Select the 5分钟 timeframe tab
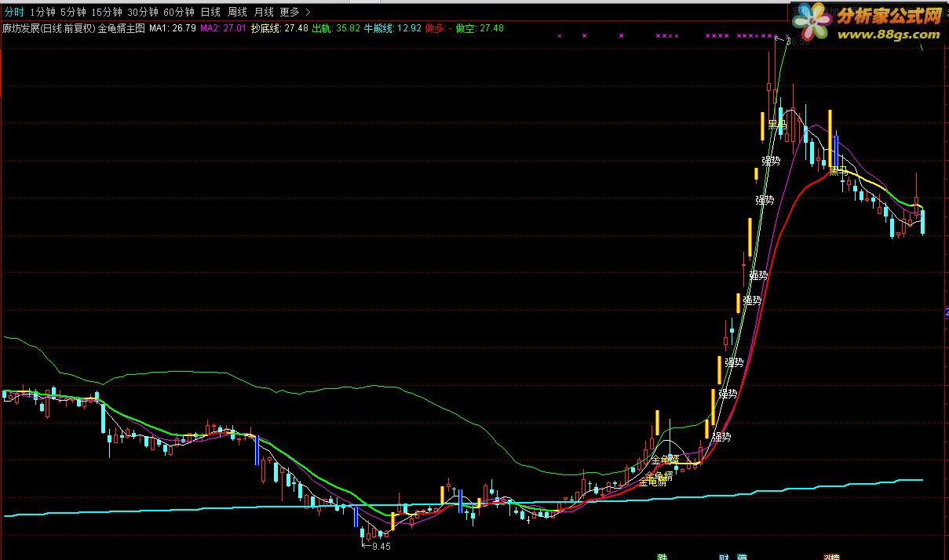Screen dimensions: 949x560 (x=73, y=13)
